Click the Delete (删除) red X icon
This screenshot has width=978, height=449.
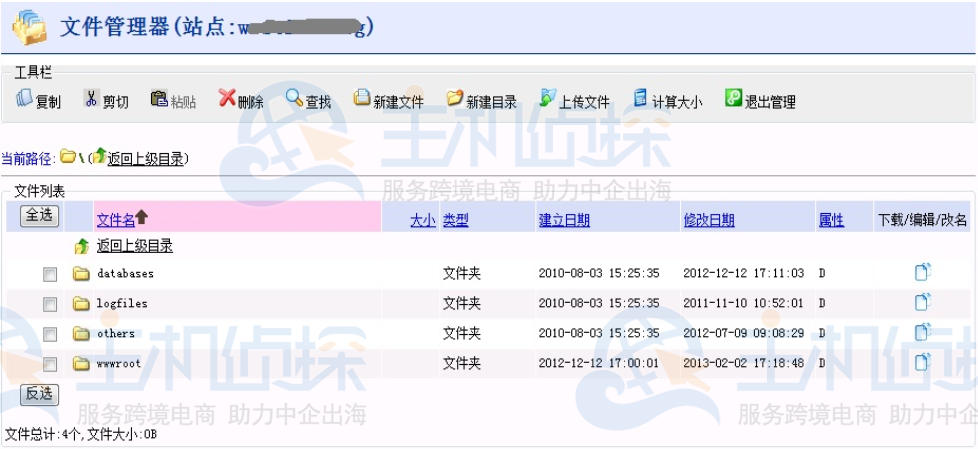click(227, 98)
